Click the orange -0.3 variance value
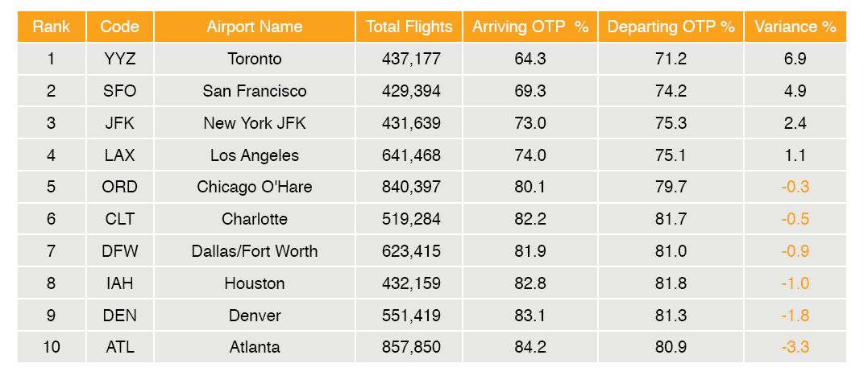This screenshot has height=380, width=868. coord(795,187)
